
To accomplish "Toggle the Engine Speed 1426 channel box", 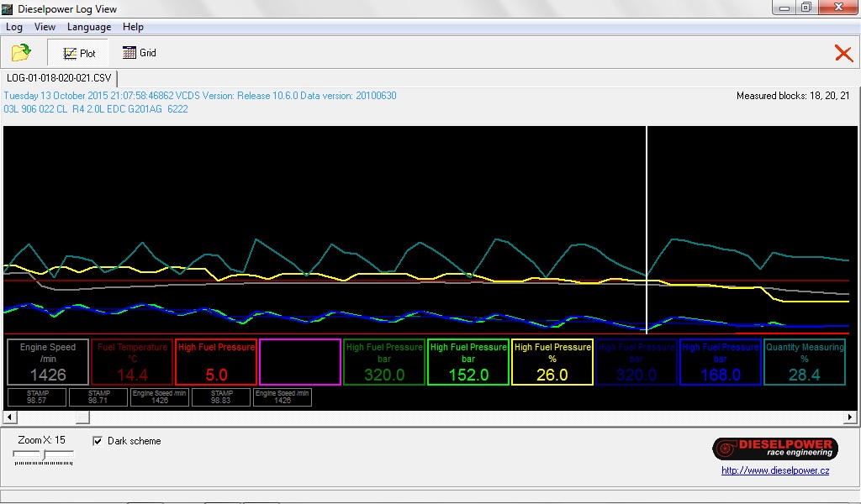I will tap(47, 362).
